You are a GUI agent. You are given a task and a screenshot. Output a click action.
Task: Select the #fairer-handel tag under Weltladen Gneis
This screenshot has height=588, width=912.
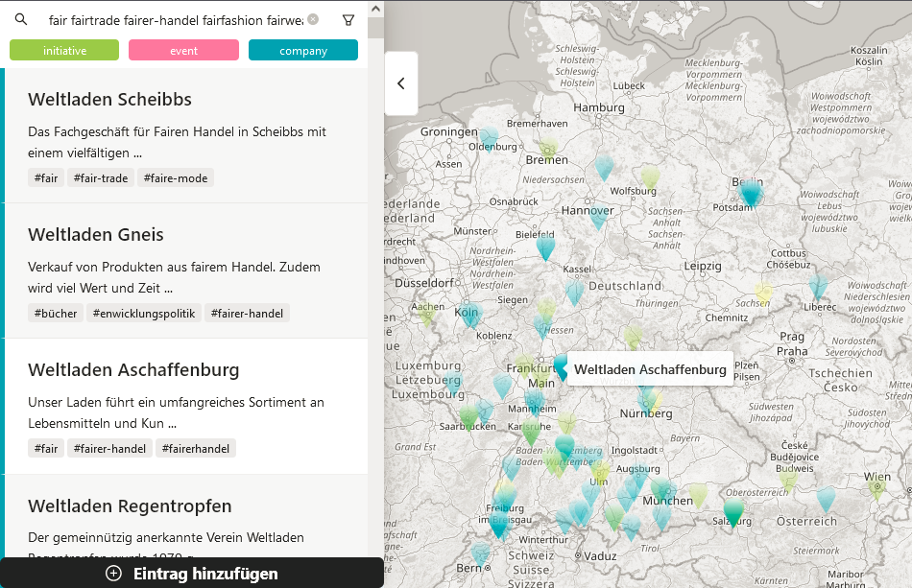coord(247,313)
